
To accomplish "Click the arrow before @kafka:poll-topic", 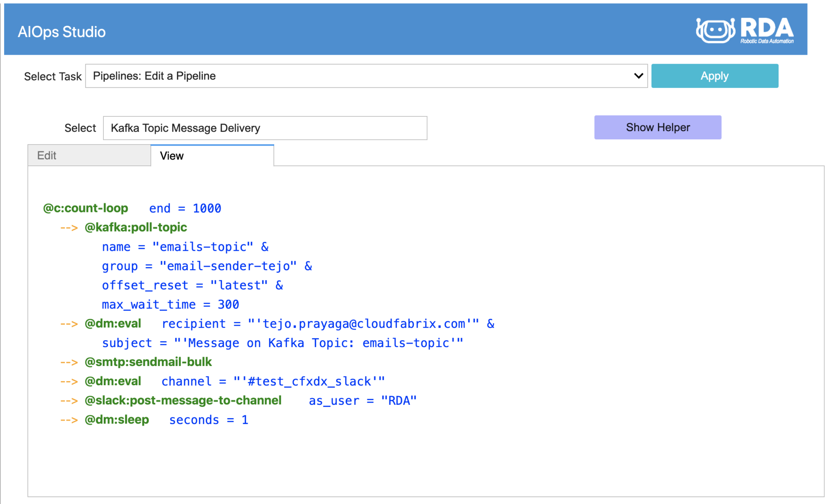I will (68, 227).
